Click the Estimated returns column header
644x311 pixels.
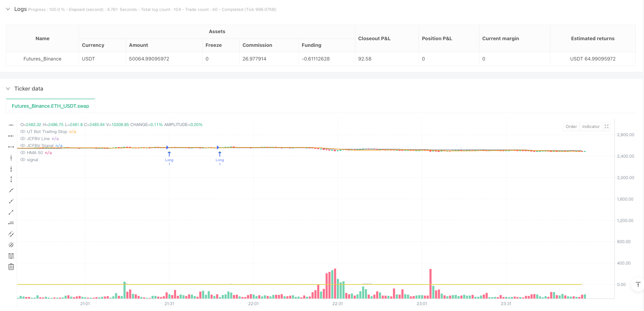(592, 38)
